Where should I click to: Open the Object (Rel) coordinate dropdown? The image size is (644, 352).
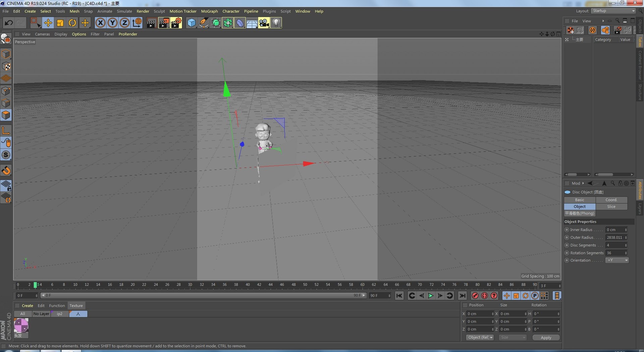click(480, 338)
